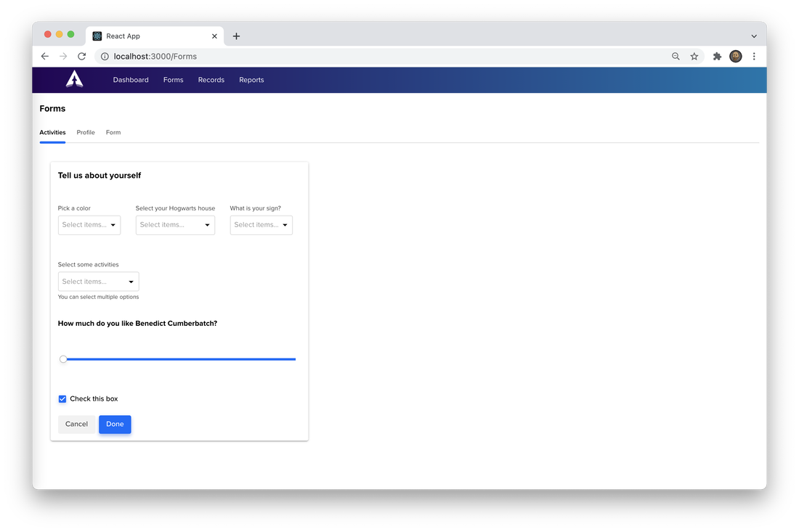Click the Benedict Cumberbatch slider handle
799x532 pixels.
(x=63, y=359)
